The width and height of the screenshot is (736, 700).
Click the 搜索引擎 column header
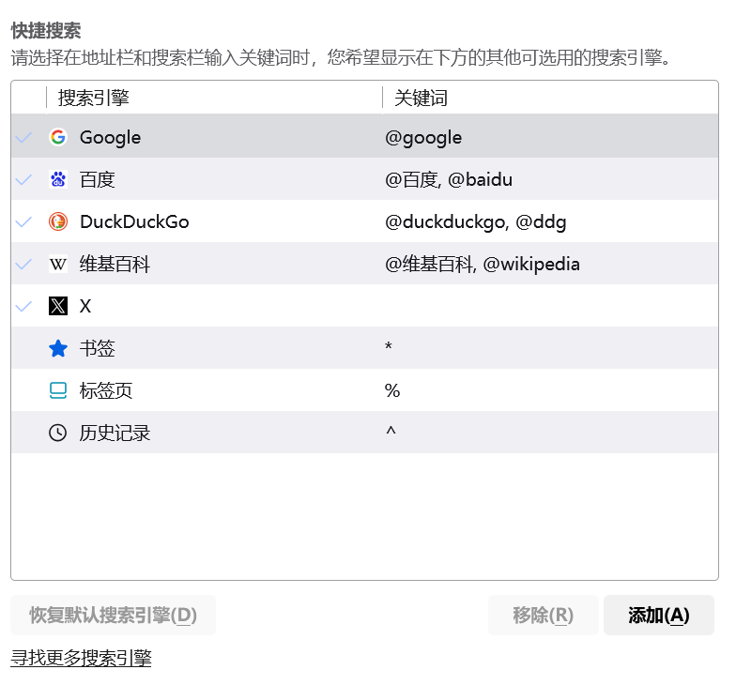[214, 98]
